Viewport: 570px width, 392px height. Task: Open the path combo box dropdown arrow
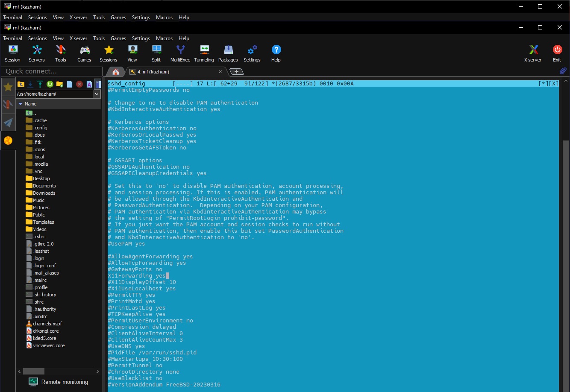pyautogui.click(x=97, y=94)
